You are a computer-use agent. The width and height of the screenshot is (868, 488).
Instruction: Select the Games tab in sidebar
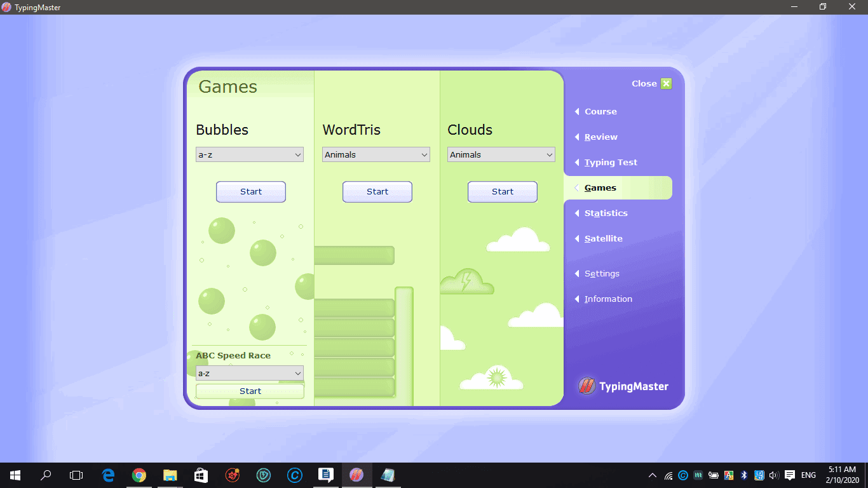point(618,187)
